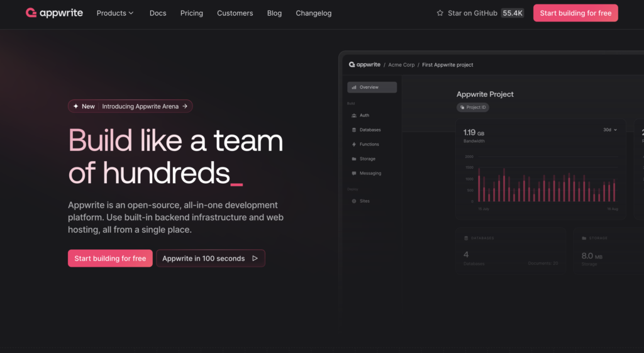Open the Docs page

(158, 13)
